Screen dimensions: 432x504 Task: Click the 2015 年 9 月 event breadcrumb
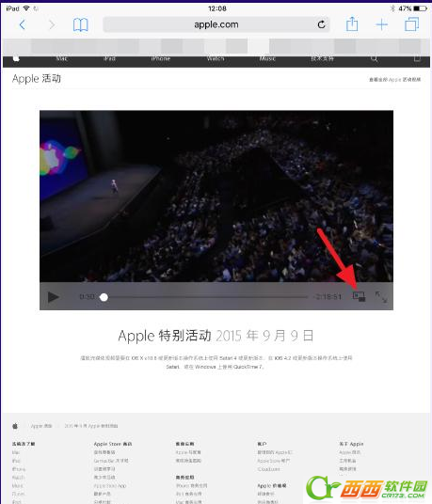[91, 426]
